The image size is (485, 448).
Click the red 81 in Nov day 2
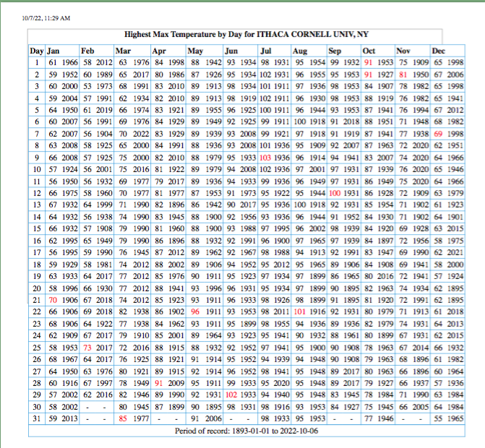pos(403,75)
